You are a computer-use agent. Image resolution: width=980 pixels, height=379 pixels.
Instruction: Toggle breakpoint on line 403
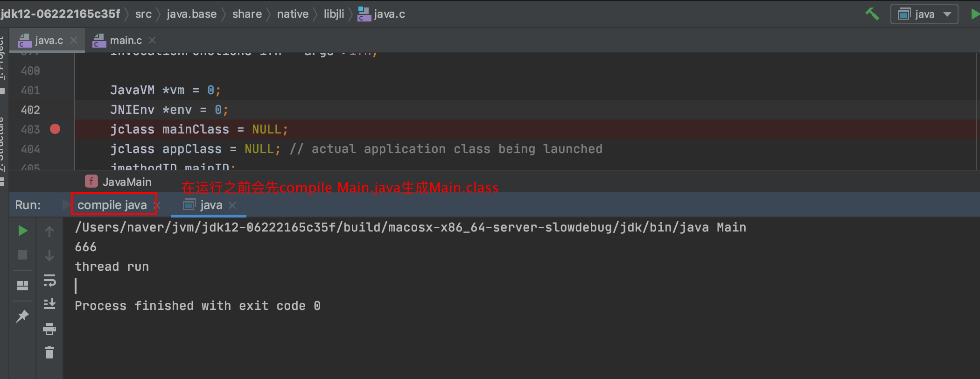pyautogui.click(x=55, y=129)
